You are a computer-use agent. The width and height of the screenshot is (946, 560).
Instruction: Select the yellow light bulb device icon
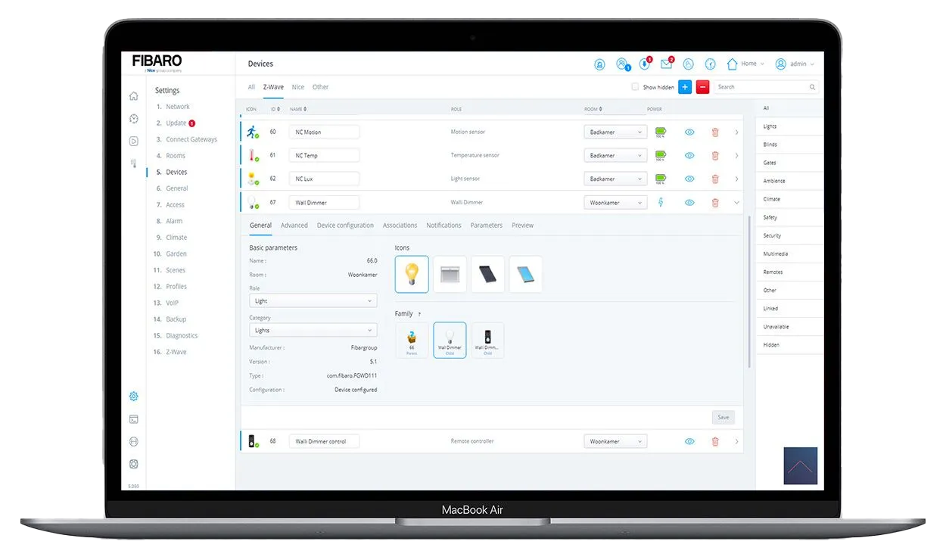[412, 274]
